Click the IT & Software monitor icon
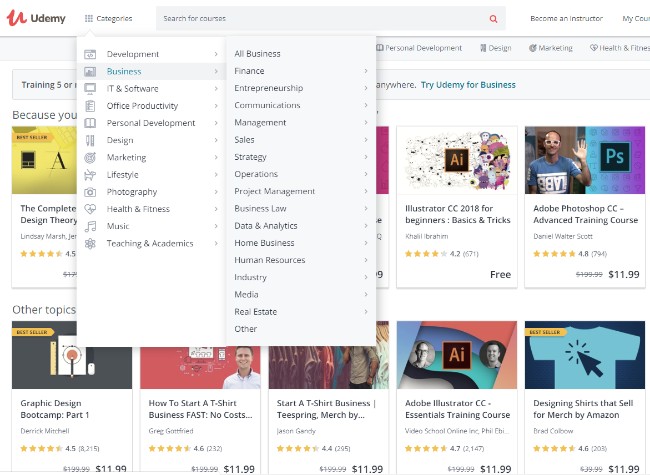 tap(90, 89)
